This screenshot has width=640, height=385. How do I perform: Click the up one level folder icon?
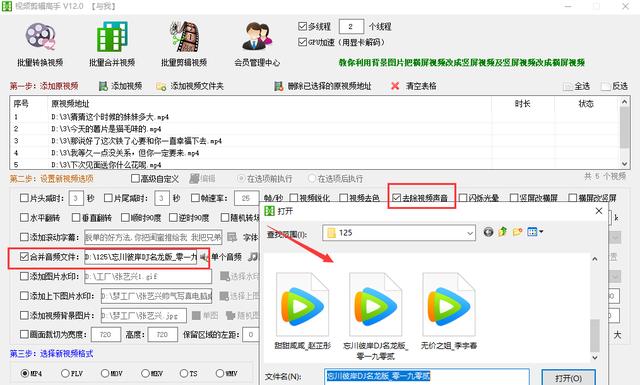point(502,232)
